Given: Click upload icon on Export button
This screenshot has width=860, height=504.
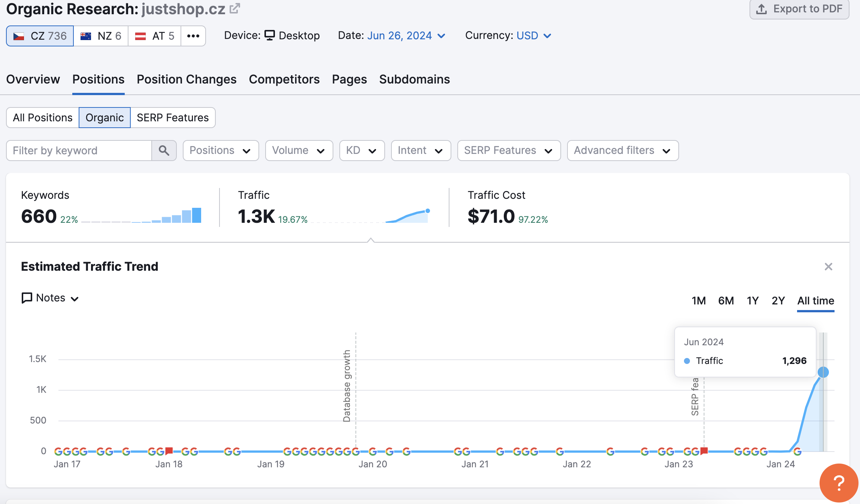Looking at the screenshot, I should pyautogui.click(x=761, y=9).
